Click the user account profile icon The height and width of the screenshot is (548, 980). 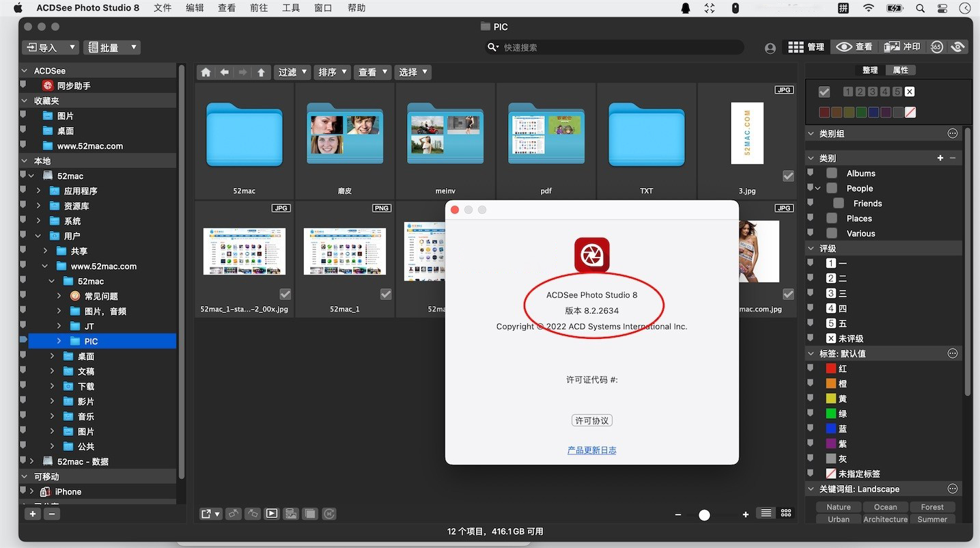click(x=770, y=48)
